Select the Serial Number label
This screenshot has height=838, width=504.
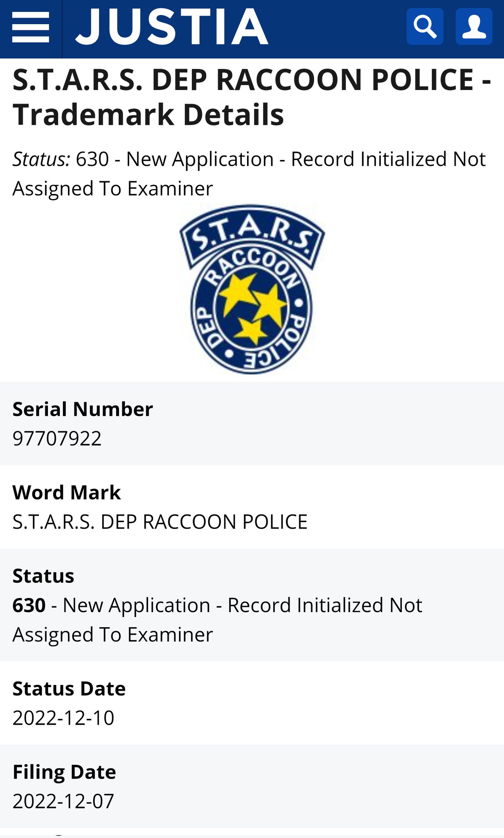[x=83, y=409]
